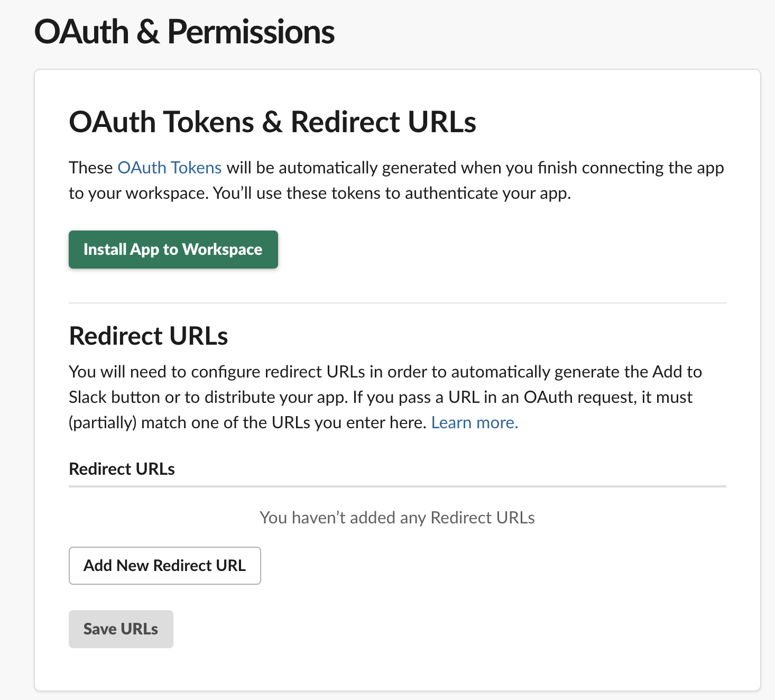
Task: Open the OAuth Tokens link
Action: point(169,168)
